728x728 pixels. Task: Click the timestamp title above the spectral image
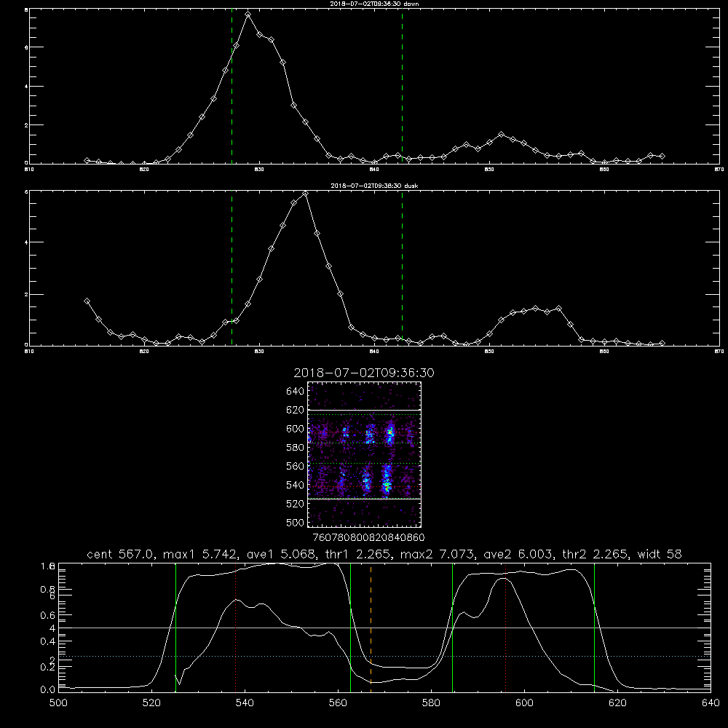coord(364,373)
